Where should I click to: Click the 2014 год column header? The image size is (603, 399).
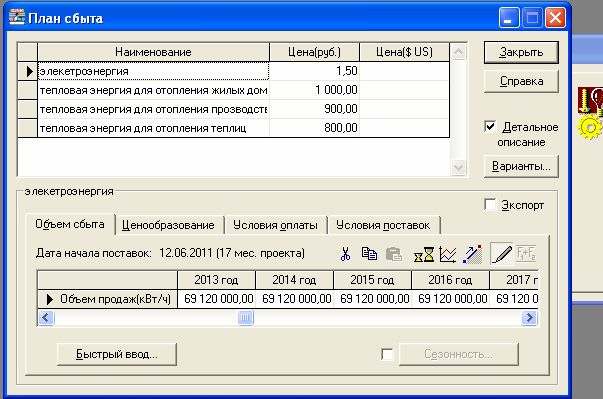pos(295,280)
